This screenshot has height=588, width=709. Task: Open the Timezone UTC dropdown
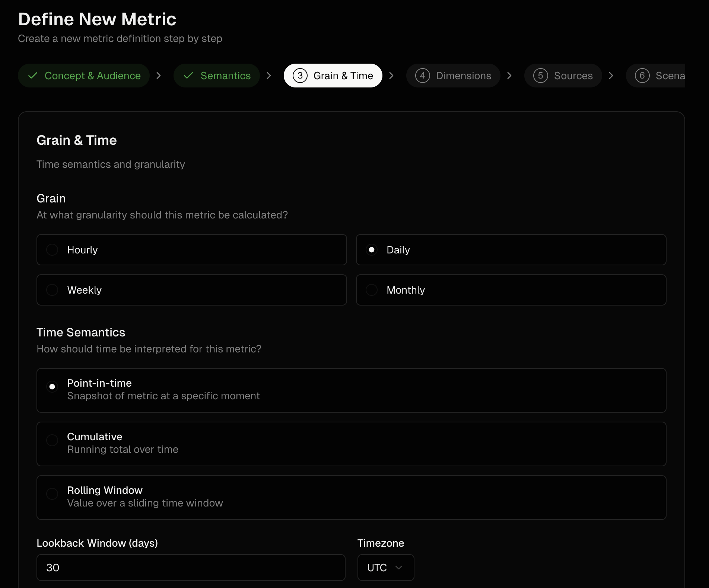385,568
